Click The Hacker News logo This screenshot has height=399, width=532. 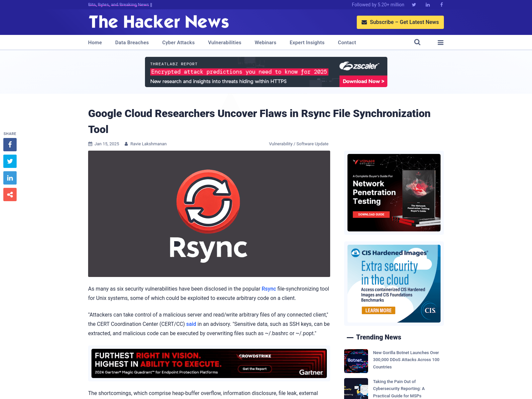(x=159, y=22)
